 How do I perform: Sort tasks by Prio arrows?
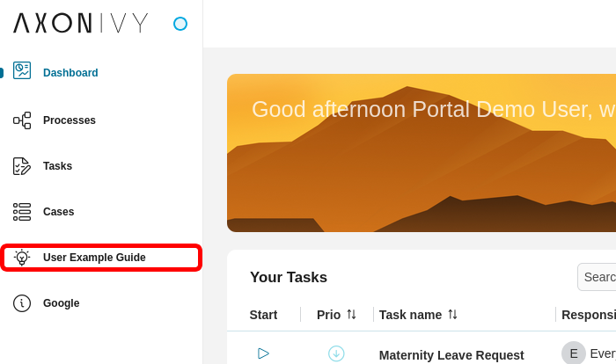click(x=351, y=315)
